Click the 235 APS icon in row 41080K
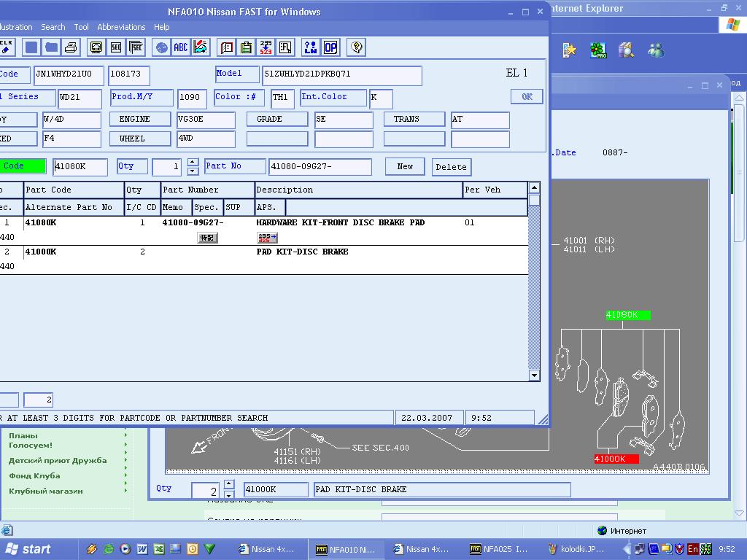Screen dimensions: 747x560 coord(267,238)
